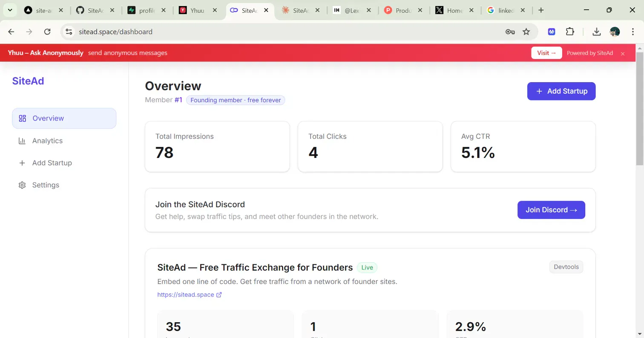Open the Powered by SiteAd link
This screenshot has width=644, height=338.
pyautogui.click(x=590, y=53)
